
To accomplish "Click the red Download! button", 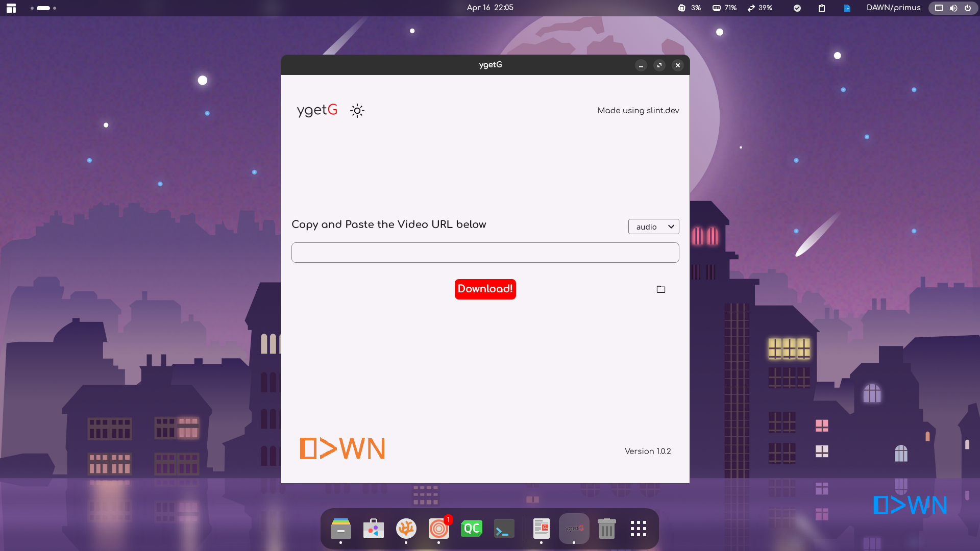I will click(485, 289).
